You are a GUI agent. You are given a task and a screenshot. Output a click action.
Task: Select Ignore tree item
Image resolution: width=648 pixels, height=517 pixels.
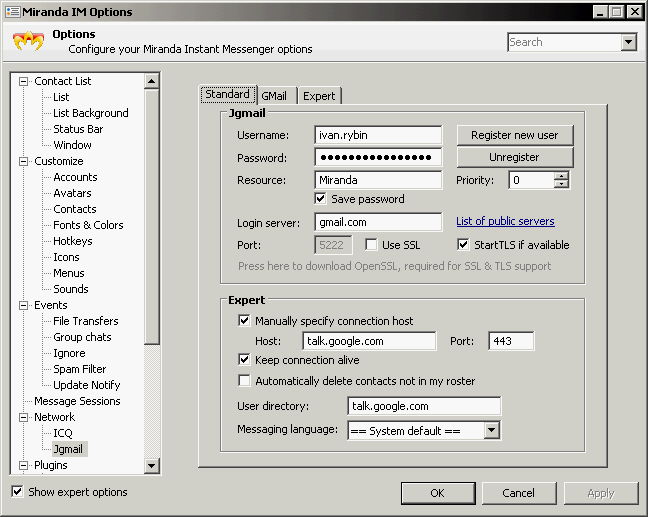69,353
